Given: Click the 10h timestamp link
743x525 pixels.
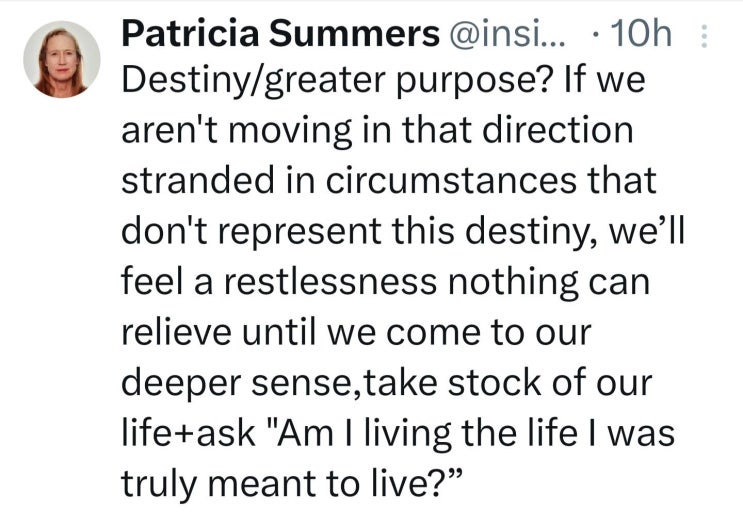Looking at the screenshot, I should click(x=641, y=34).
